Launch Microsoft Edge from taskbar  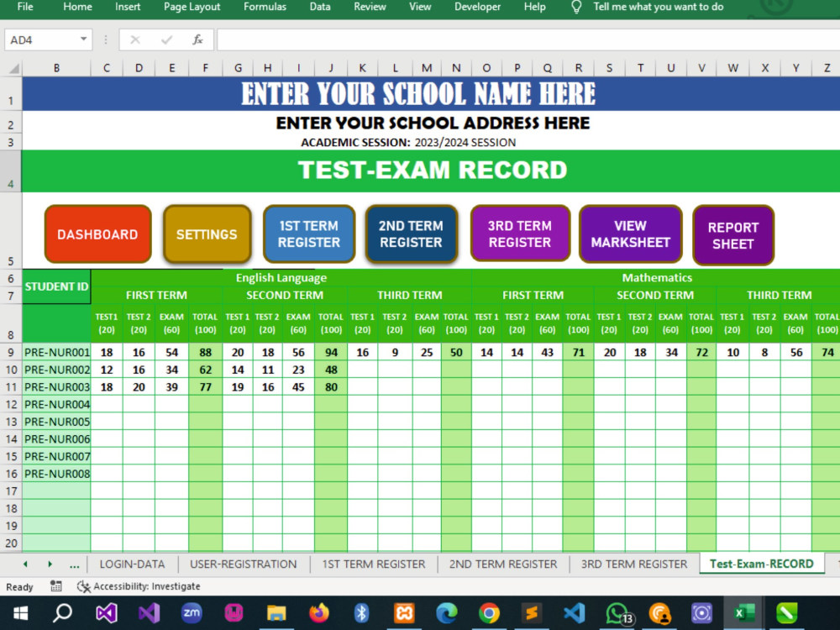click(446, 613)
